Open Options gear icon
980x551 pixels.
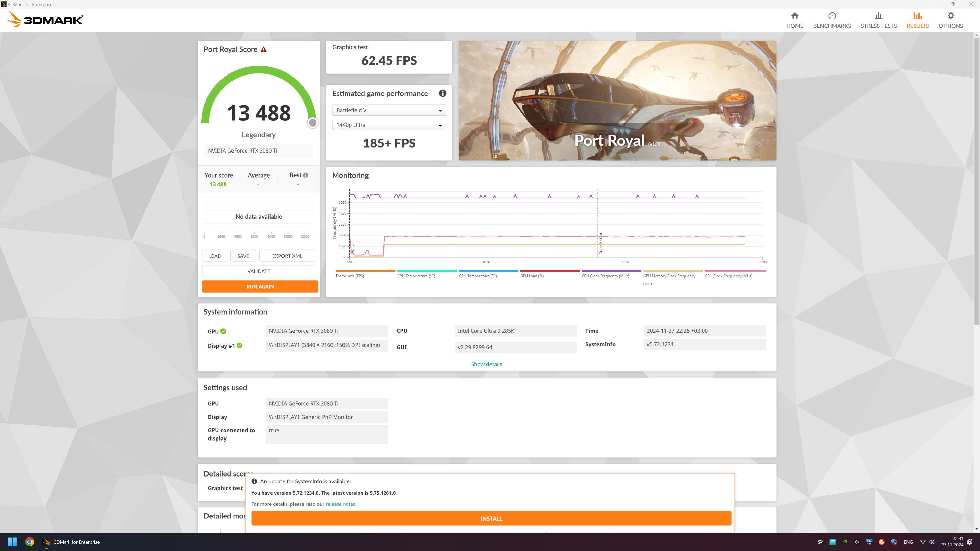point(950,16)
